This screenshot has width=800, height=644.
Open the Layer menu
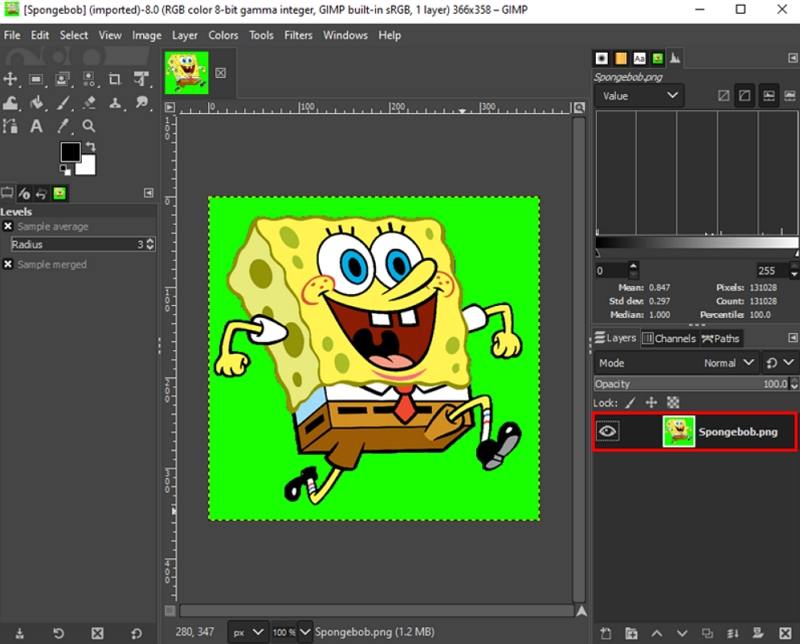click(184, 35)
